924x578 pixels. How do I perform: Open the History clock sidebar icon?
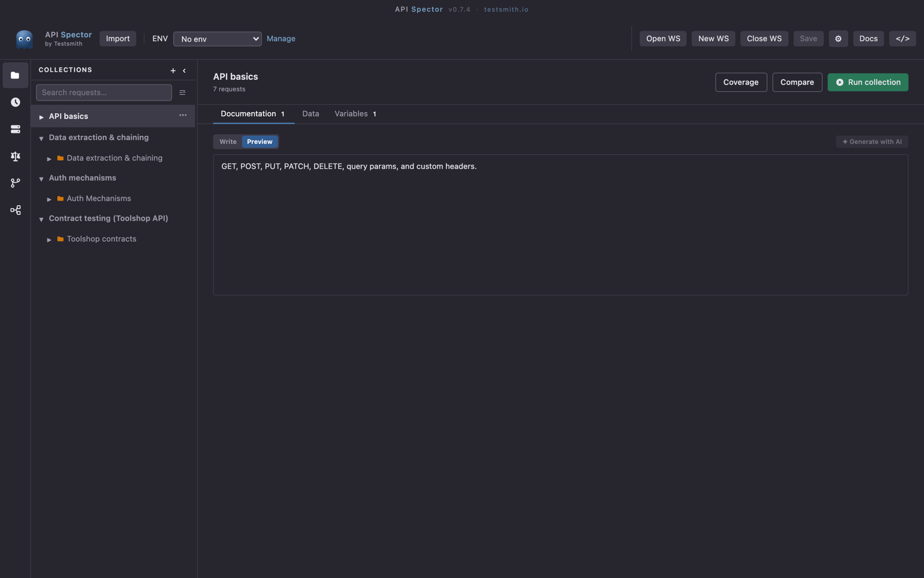15,102
